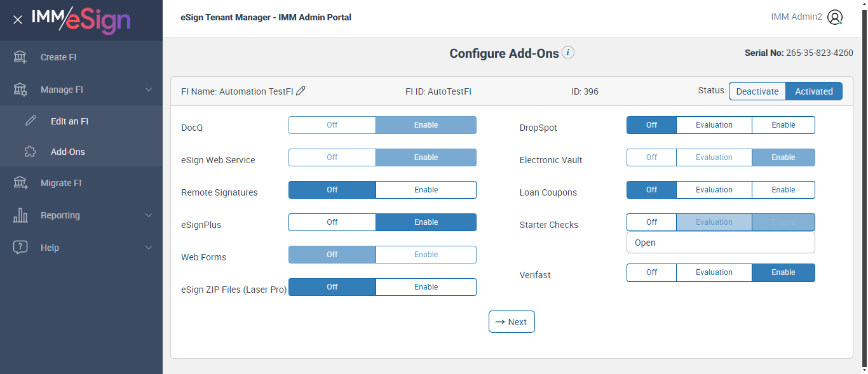Open the IMM Admin2 user profile icon
The width and height of the screenshot is (868, 374).
pyautogui.click(x=835, y=18)
